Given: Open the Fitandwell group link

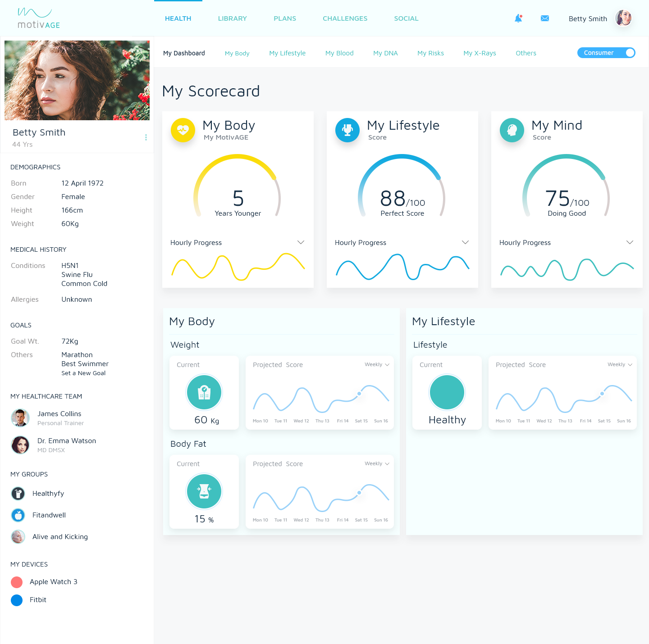Looking at the screenshot, I should click(49, 515).
